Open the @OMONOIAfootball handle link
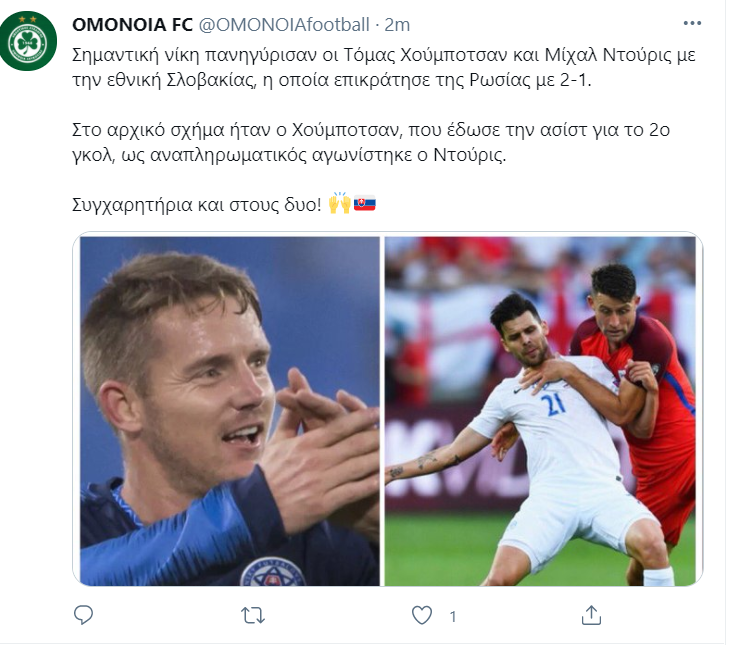The width and height of the screenshot is (746, 645). coord(284,25)
